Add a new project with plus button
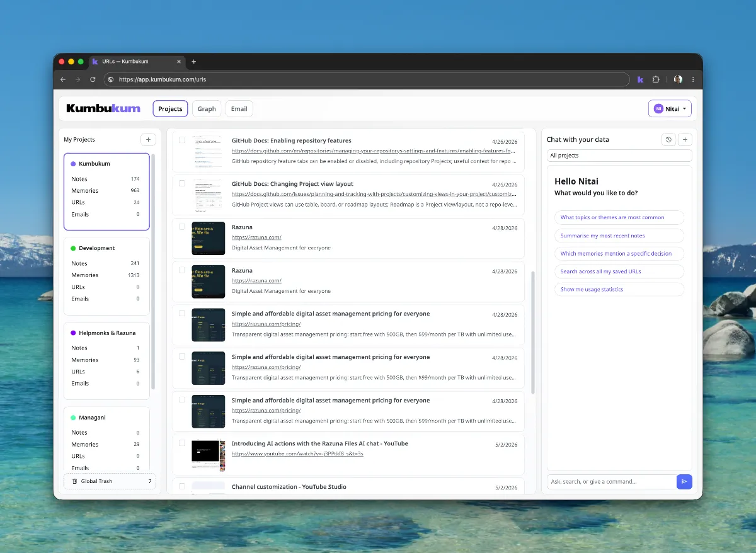The height and width of the screenshot is (553, 756). [148, 139]
